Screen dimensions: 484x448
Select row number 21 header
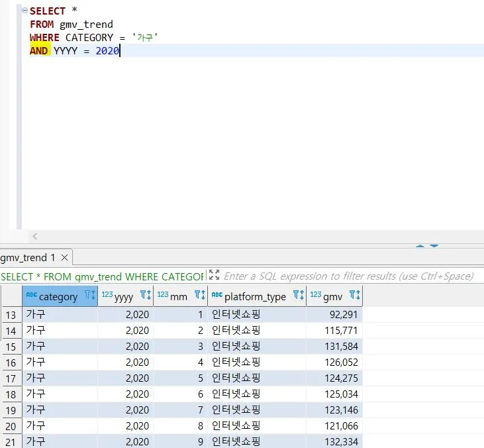(x=11, y=442)
